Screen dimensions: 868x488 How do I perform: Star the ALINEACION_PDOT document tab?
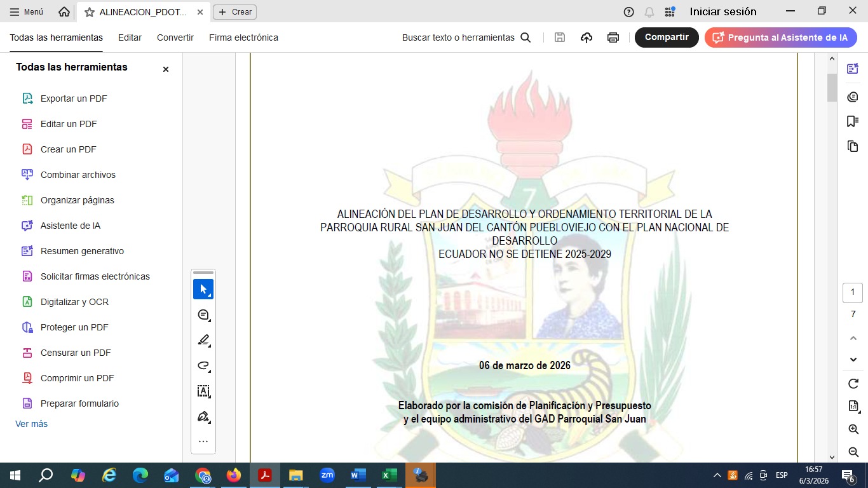click(x=90, y=12)
